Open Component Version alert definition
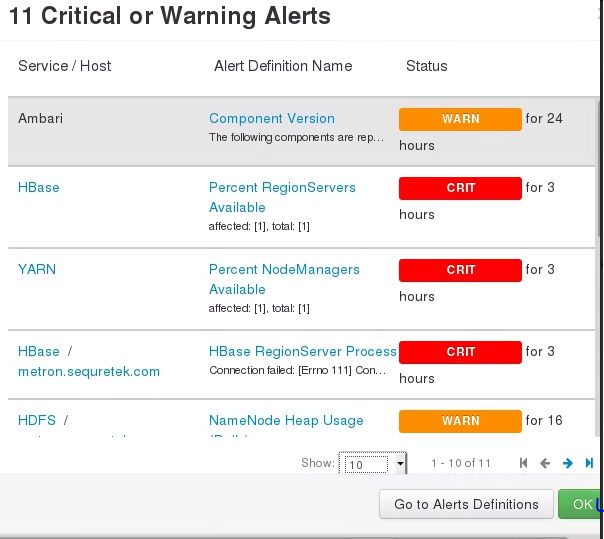 pyautogui.click(x=272, y=118)
